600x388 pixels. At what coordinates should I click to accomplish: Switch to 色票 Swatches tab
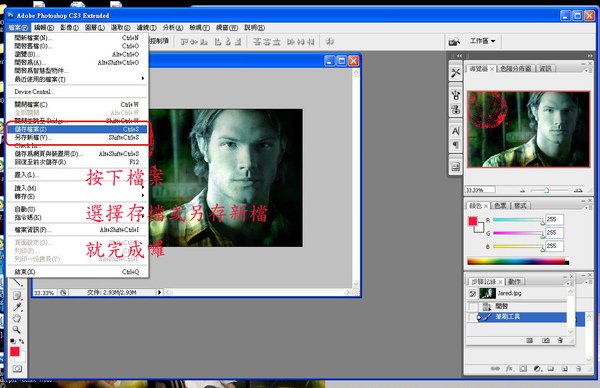[501, 205]
